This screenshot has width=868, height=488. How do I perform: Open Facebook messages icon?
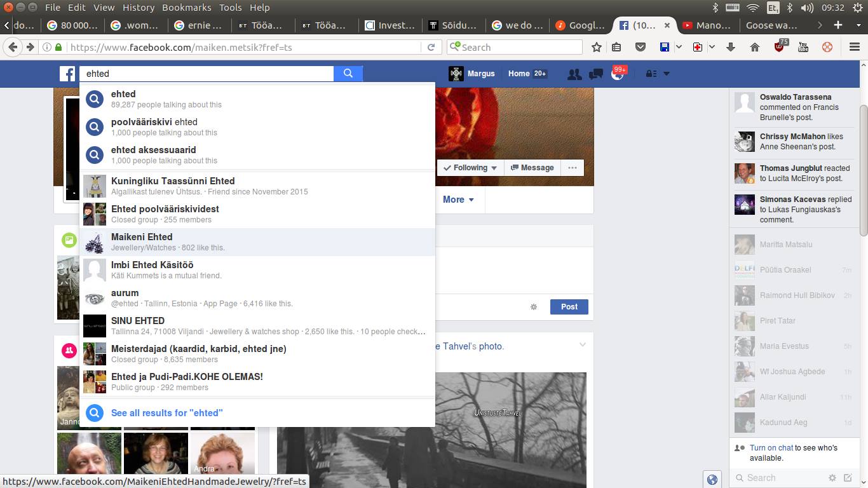(596, 74)
